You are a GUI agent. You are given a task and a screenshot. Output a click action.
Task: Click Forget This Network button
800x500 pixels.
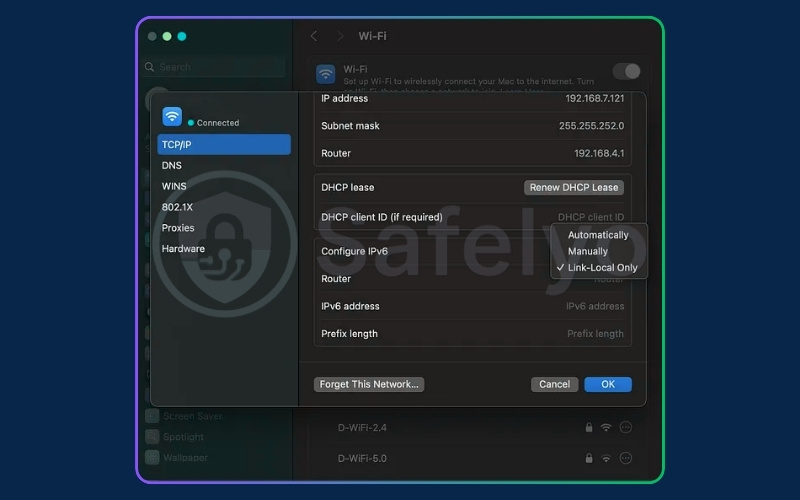tap(369, 384)
